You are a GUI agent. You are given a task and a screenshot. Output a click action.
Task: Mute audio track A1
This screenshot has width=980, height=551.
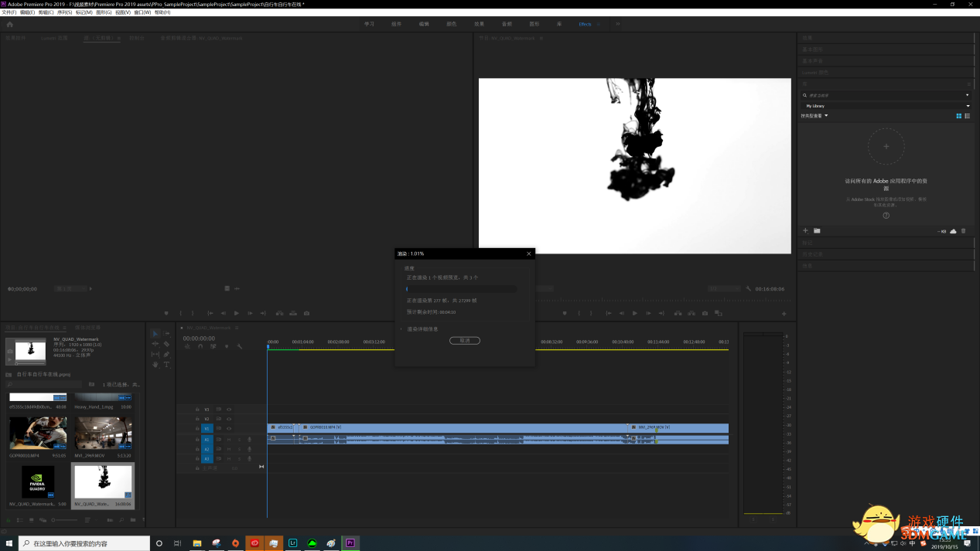click(x=229, y=439)
